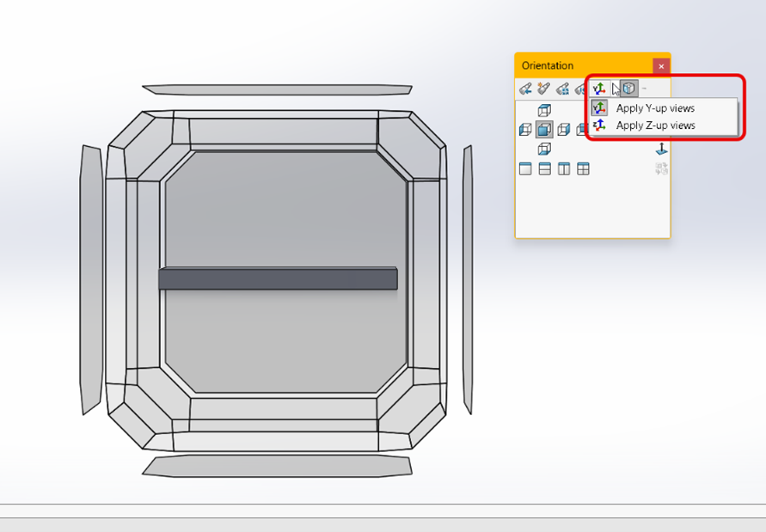The width and height of the screenshot is (766, 532).
Task: Pick the View Selector bottom flat panel
Action: (277, 466)
